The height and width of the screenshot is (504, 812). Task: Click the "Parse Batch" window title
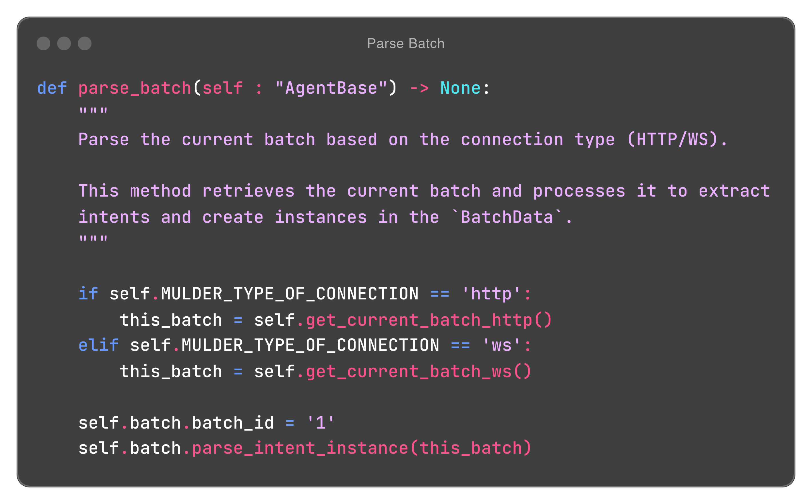405,44
